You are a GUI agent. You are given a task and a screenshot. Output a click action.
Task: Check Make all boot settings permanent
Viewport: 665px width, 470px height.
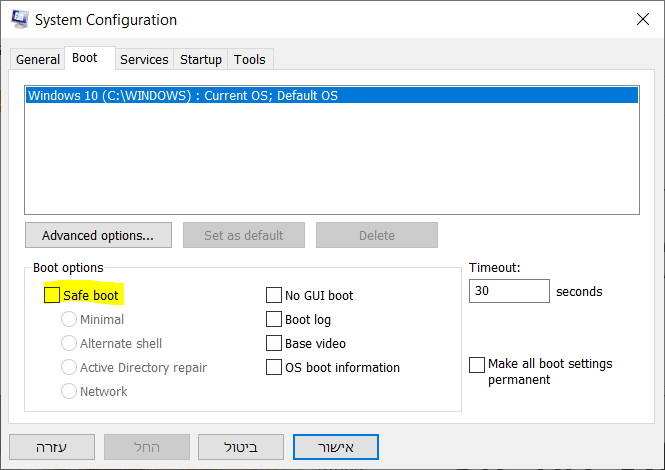tap(477, 365)
